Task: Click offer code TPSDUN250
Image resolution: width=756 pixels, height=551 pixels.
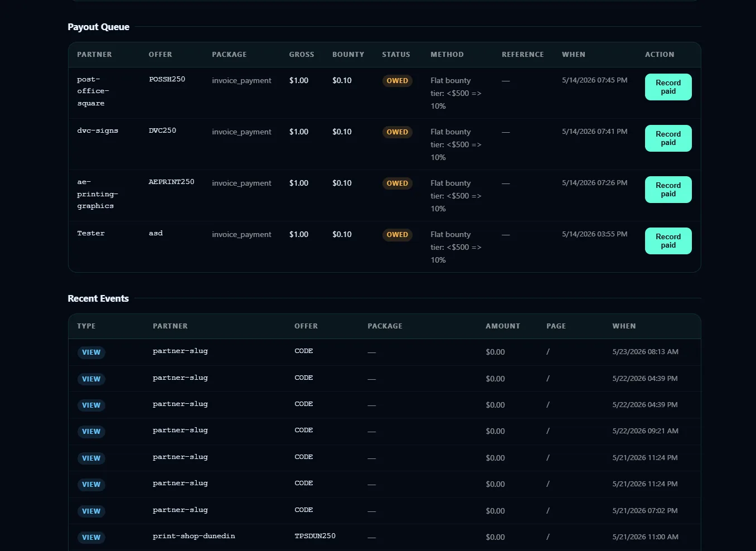Action: 315,536
